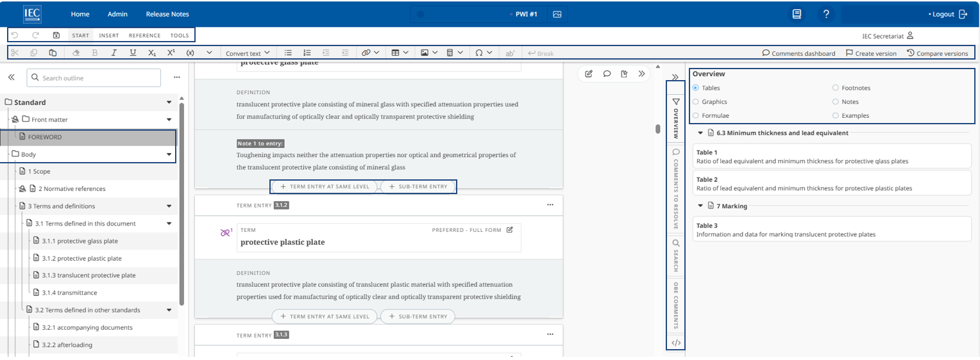This screenshot has width=980, height=360.
Task: Click the Redo arrow icon
Action: click(x=36, y=35)
